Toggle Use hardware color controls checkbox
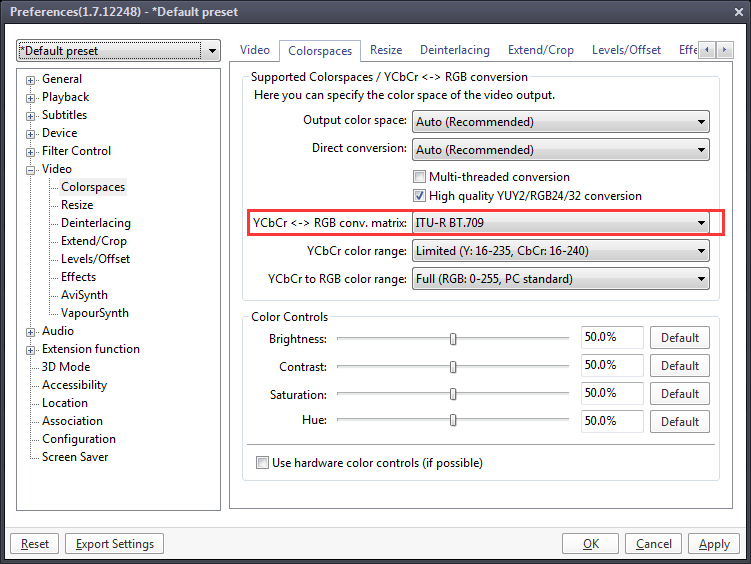Image resolution: width=751 pixels, height=564 pixels. [263, 463]
